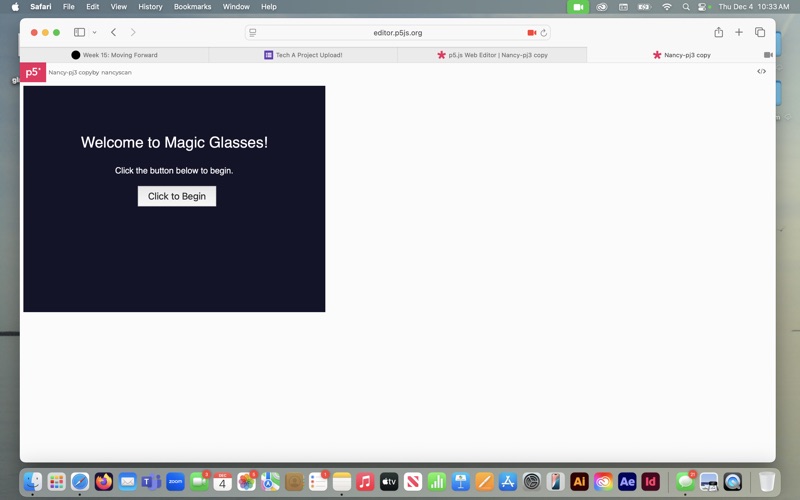800x500 pixels.
Task: Open Firefox from the Dock
Action: click(x=104, y=481)
